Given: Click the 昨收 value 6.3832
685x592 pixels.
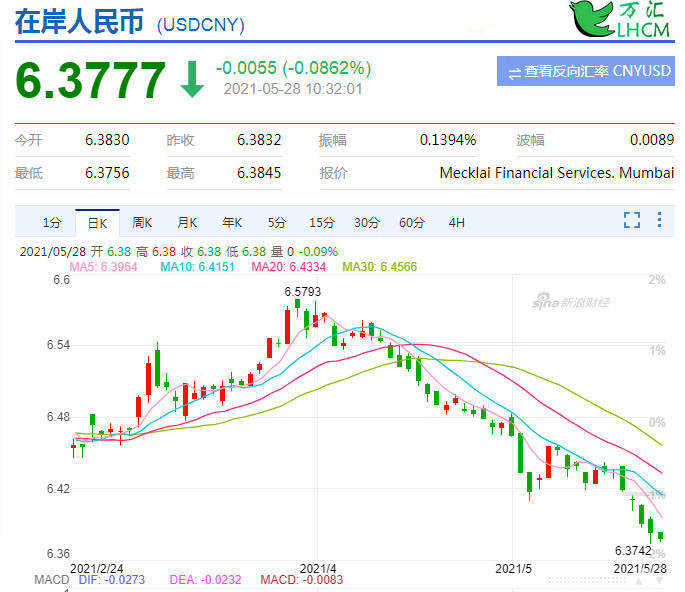Looking at the screenshot, I should coord(259,140).
